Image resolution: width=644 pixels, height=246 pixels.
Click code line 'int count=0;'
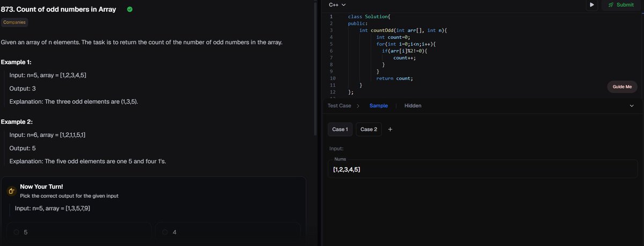pyautogui.click(x=393, y=37)
